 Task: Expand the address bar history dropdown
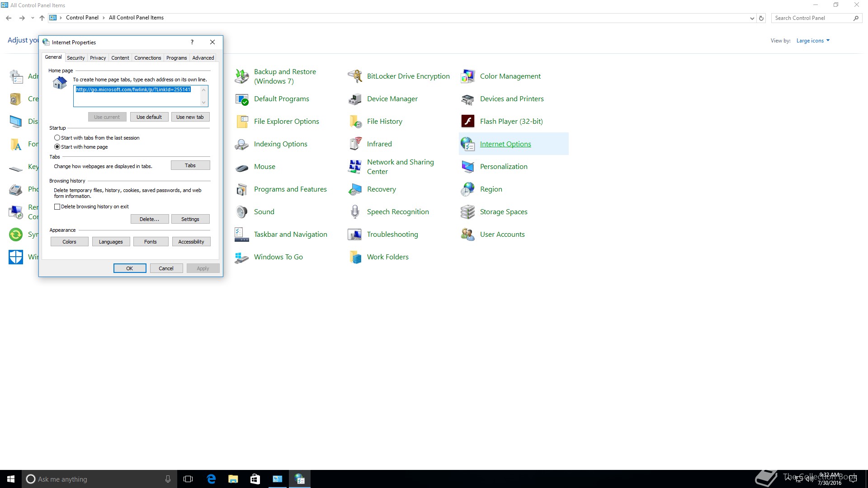coord(752,18)
